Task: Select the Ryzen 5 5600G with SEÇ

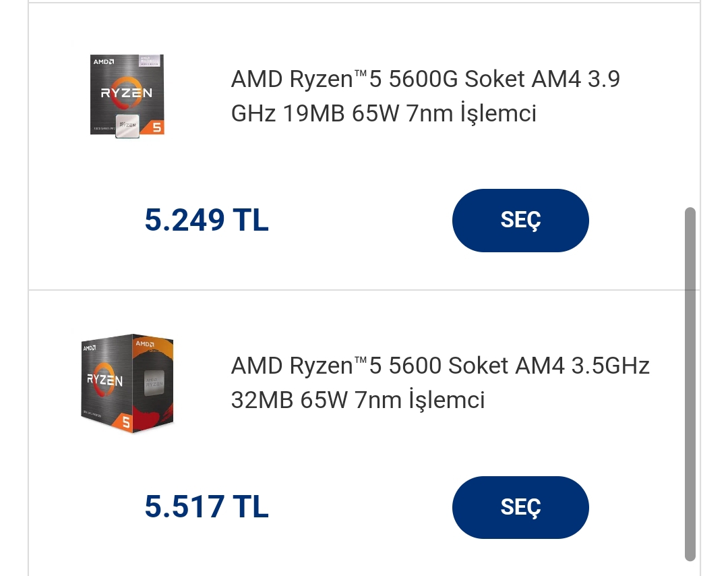Action: tap(520, 220)
